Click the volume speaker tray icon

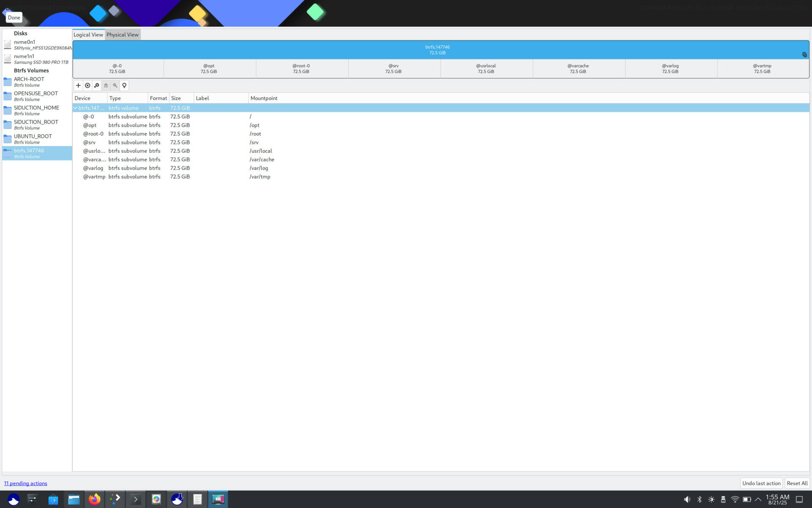[x=687, y=500]
